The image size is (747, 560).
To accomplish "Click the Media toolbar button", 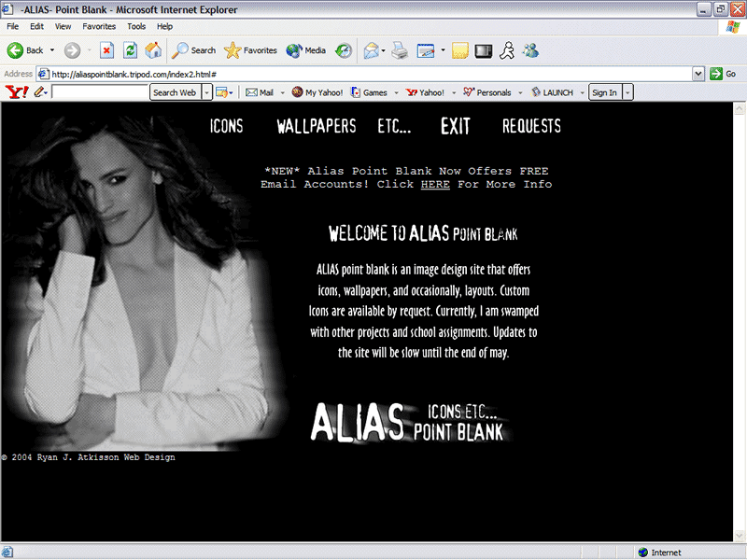I will (306, 50).
